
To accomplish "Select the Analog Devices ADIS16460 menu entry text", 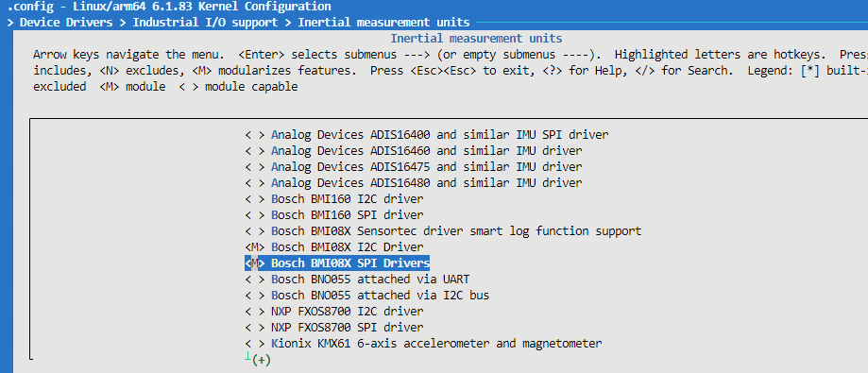I will click(427, 150).
